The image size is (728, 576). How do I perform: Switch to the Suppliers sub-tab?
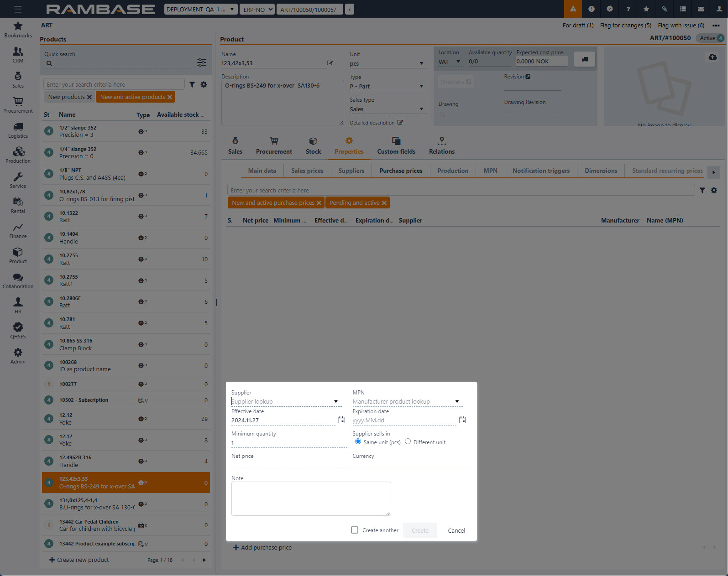[x=351, y=171]
